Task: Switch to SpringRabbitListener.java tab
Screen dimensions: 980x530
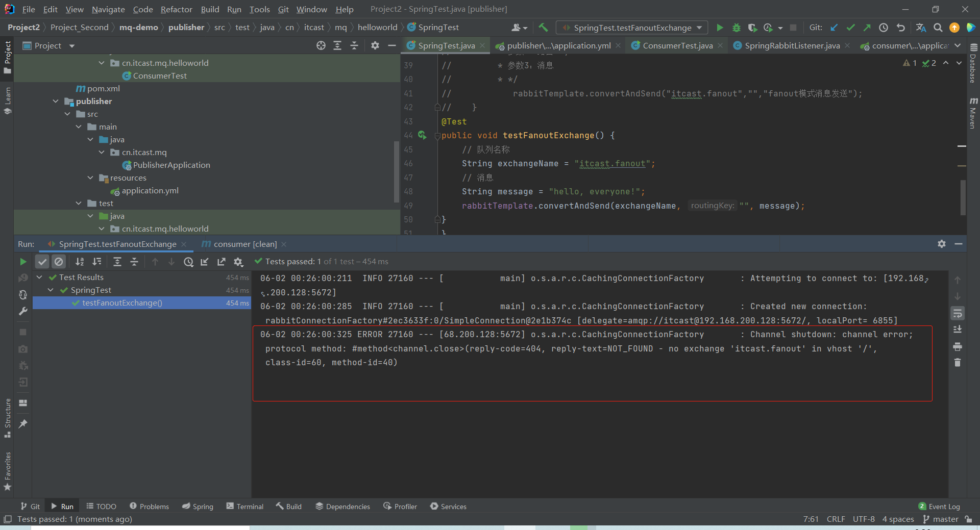Action: [792, 46]
